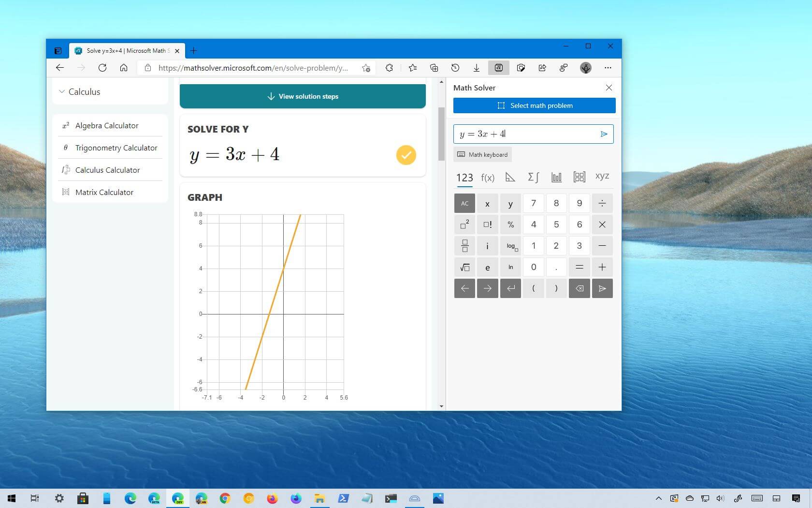Image resolution: width=812 pixels, height=508 pixels.
Task: Click the divide operator key
Action: [x=602, y=203]
